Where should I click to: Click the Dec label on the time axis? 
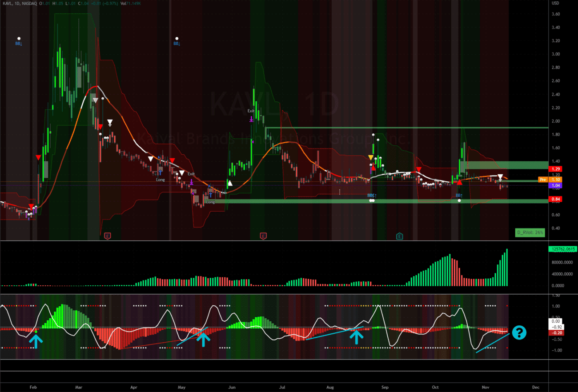pyautogui.click(x=536, y=387)
